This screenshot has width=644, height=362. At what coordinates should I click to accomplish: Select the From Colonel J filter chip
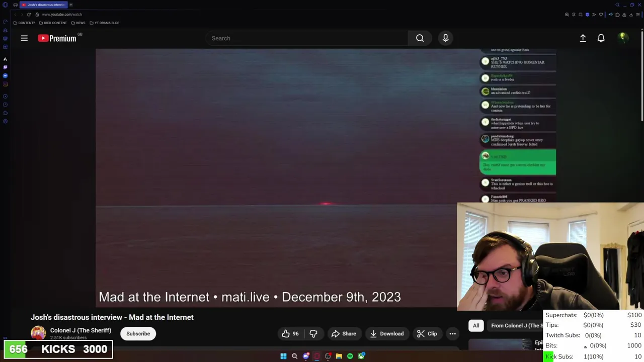[516, 326]
